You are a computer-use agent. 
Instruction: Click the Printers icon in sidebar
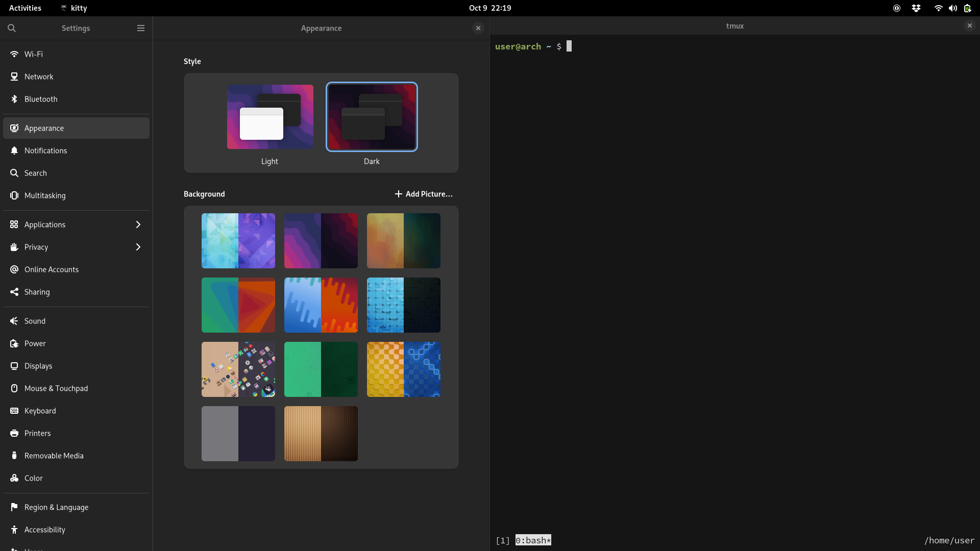click(x=14, y=433)
